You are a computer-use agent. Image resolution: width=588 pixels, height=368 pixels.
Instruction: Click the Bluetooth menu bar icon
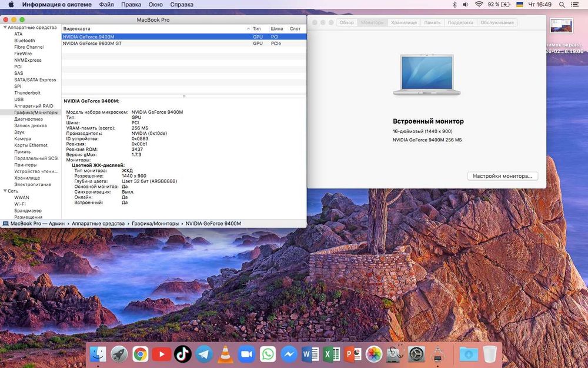point(454,5)
